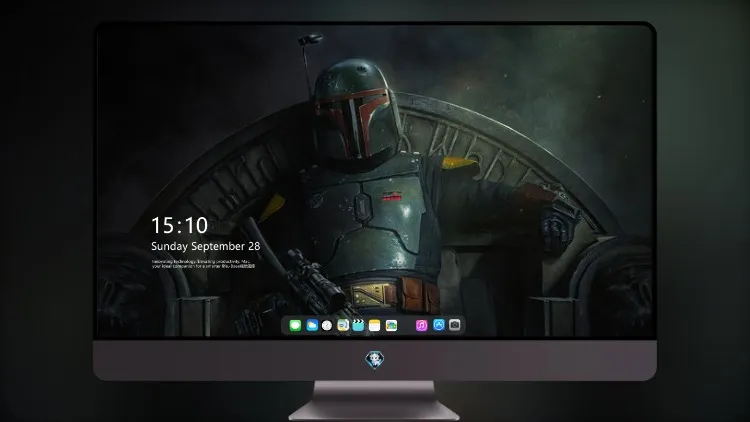Viewport: 750px width, 422px height.
Task: Open the gray Camera app in dock
Action: tap(455, 325)
